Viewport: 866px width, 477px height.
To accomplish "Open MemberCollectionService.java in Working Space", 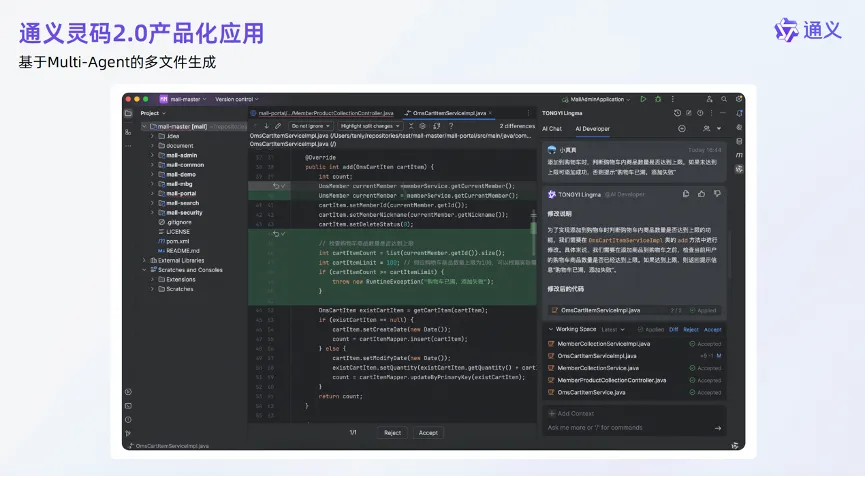I will pyautogui.click(x=598, y=368).
